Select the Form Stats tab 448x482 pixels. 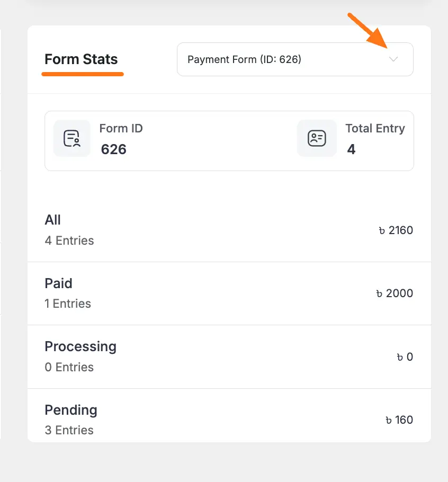point(81,59)
